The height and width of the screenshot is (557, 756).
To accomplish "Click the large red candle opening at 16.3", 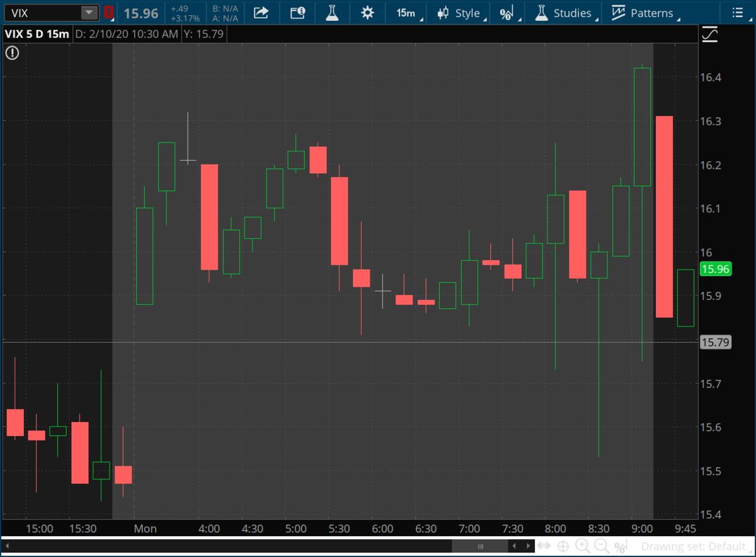I will (664, 217).
